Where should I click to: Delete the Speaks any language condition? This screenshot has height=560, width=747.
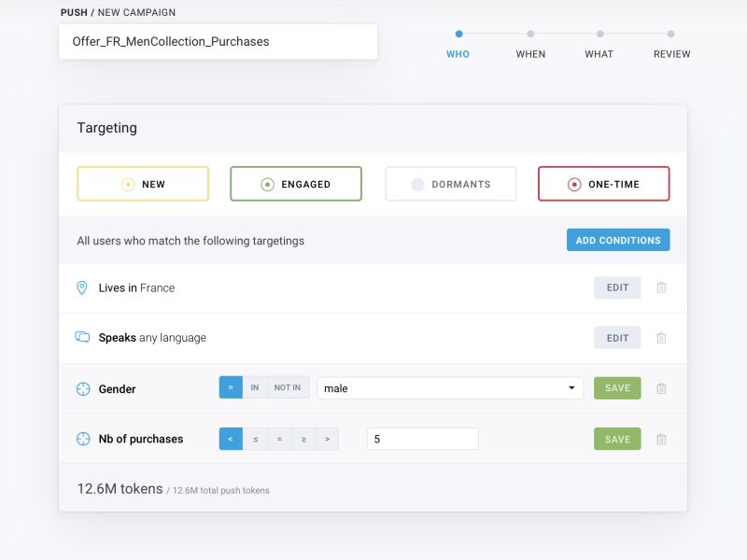(x=661, y=337)
